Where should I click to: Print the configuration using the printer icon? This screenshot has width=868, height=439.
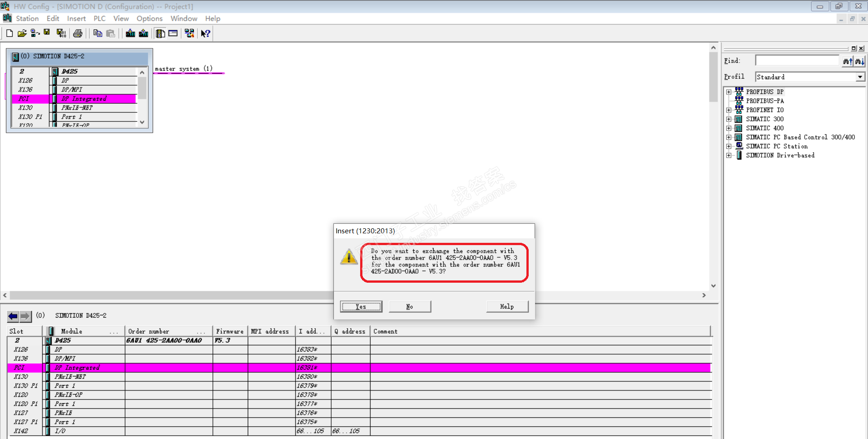tap(78, 33)
